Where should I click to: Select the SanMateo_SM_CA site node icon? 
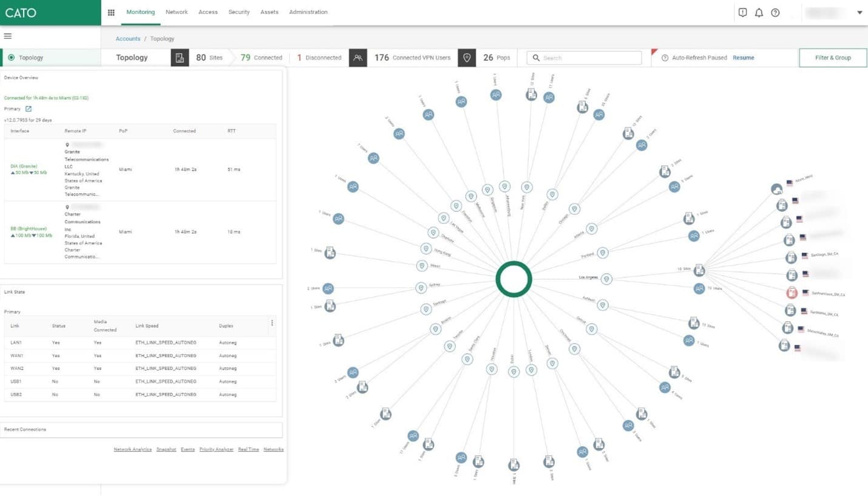790,310
